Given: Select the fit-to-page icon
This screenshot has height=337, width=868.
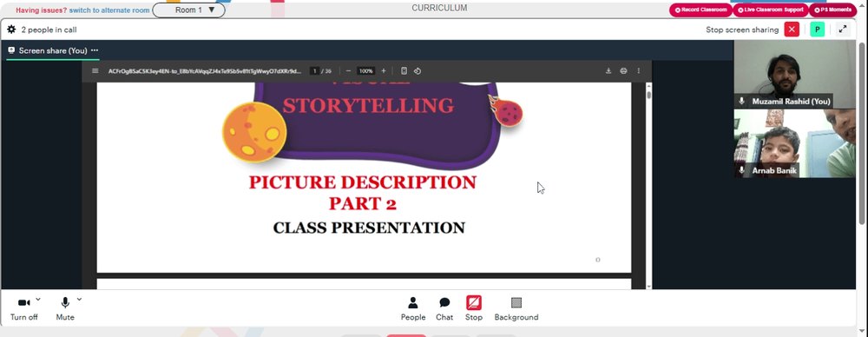Looking at the screenshot, I should [404, 71].
